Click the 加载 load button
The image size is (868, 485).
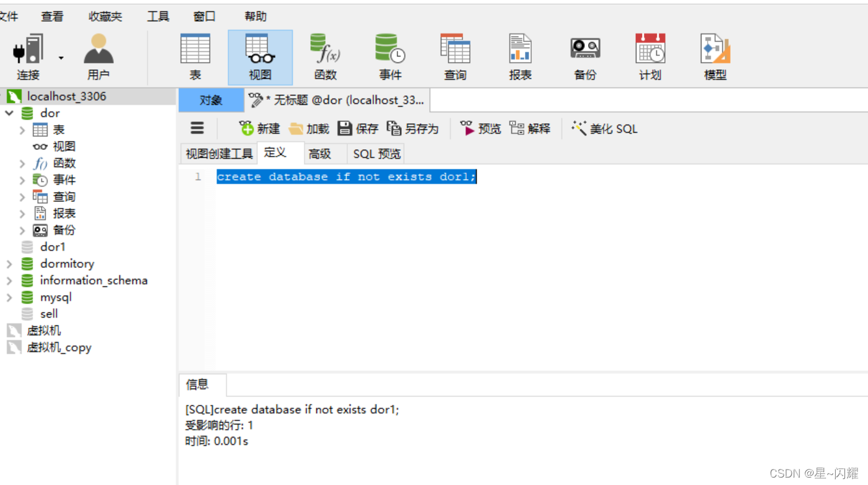pos(309,128)
